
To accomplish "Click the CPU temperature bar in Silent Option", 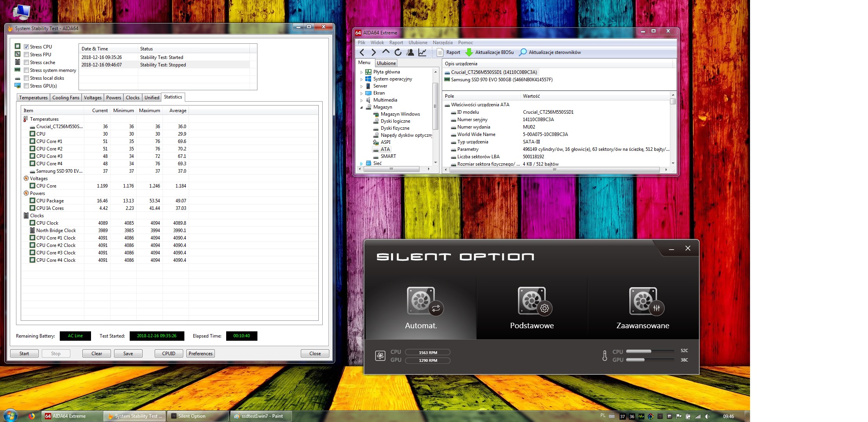I will tap(650, 351).
